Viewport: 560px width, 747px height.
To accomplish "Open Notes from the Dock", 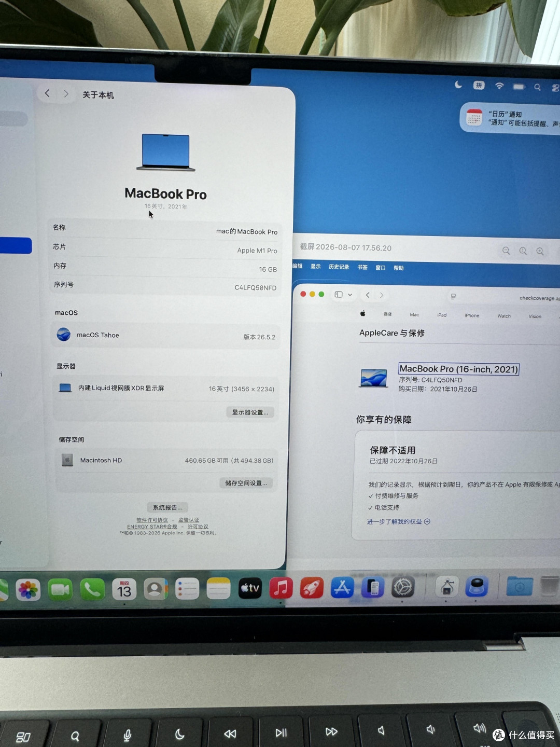I will coord(218,589).
